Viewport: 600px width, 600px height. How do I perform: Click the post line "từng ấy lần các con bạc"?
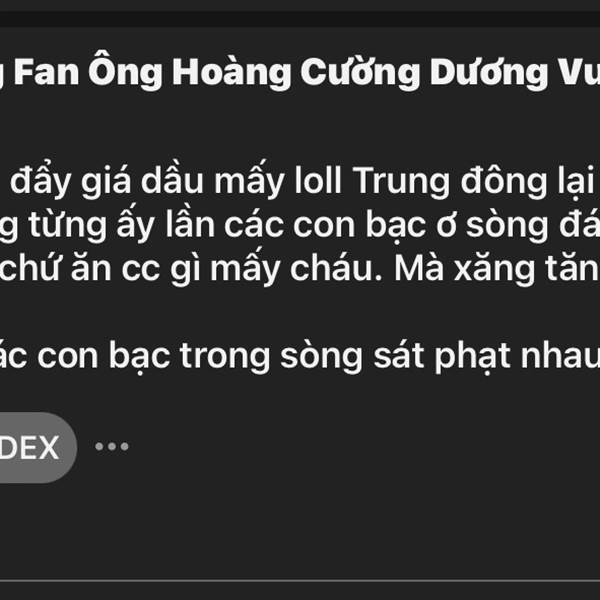(x=300, y=226)
